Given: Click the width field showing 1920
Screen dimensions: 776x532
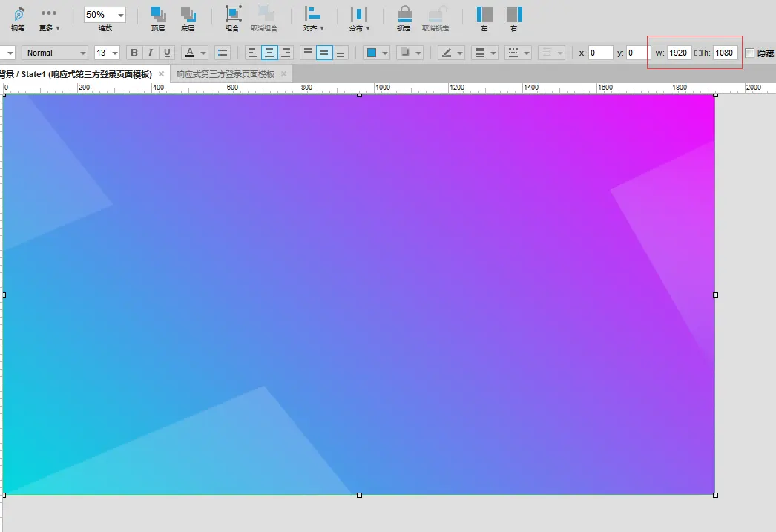Looking at the screenshot, I should point(678,53).
